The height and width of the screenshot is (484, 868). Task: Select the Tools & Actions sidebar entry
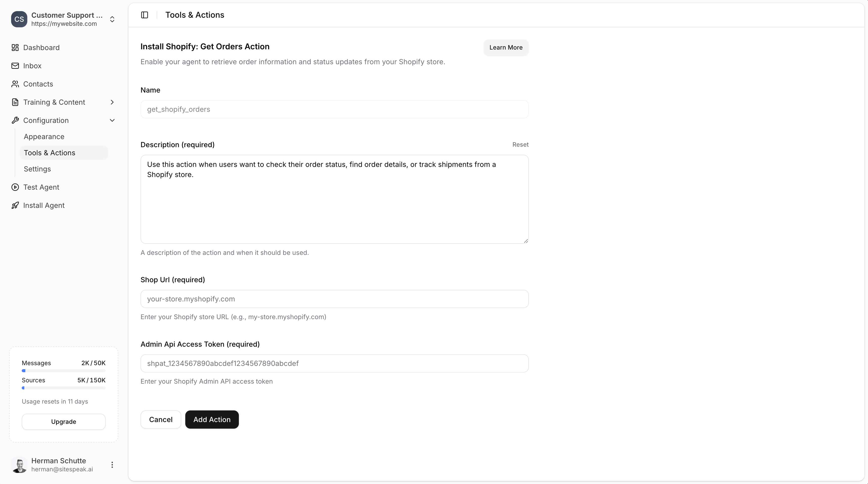[x=50, y=153]
